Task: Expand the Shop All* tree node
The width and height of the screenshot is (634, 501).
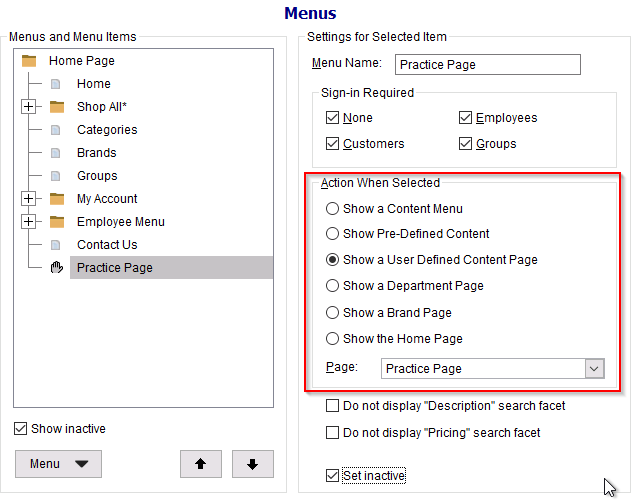Action: point(28,107)
